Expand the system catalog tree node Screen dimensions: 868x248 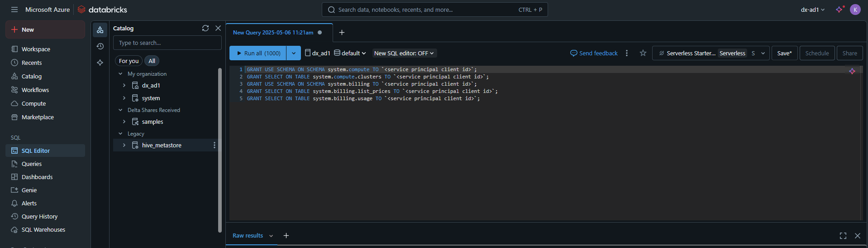[124, 98]
